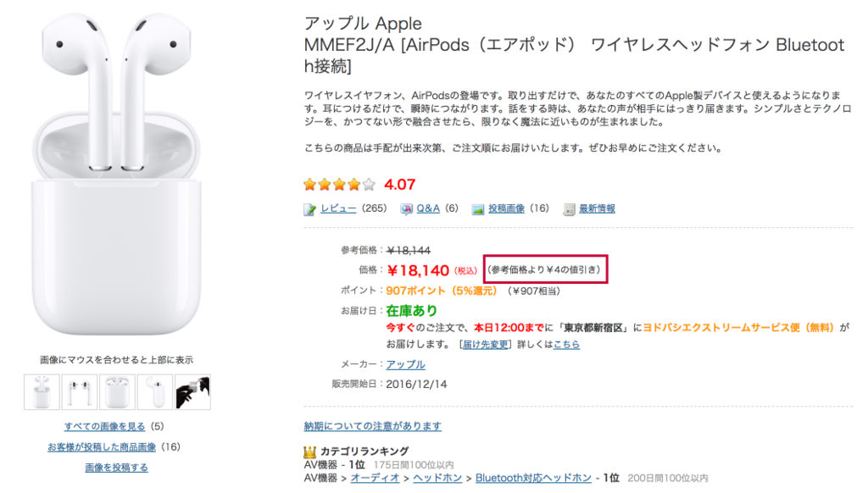Click the star rating icons
868x493 pixels.
[x=339, y=184]
